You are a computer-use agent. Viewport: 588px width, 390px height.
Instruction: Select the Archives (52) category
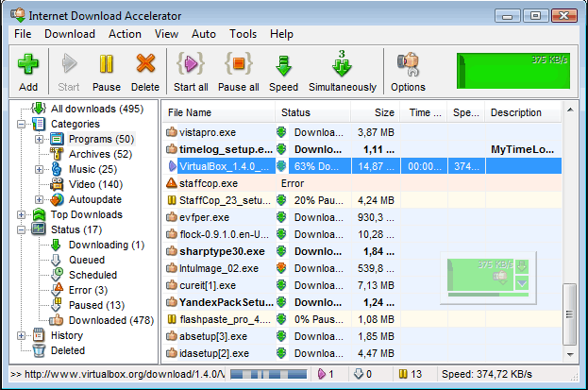pos(100,154)
